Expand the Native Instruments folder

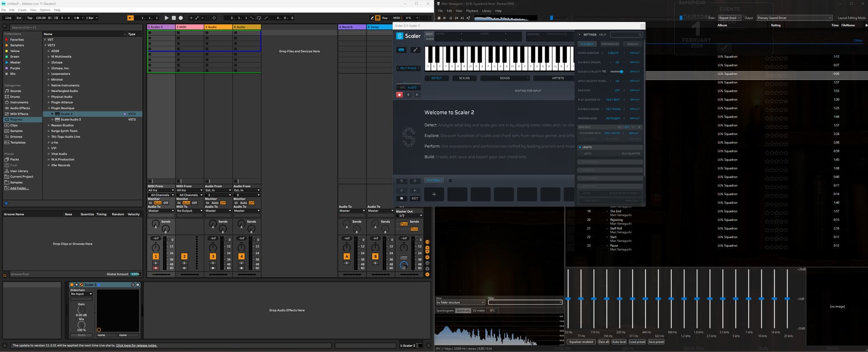(49, 85)
